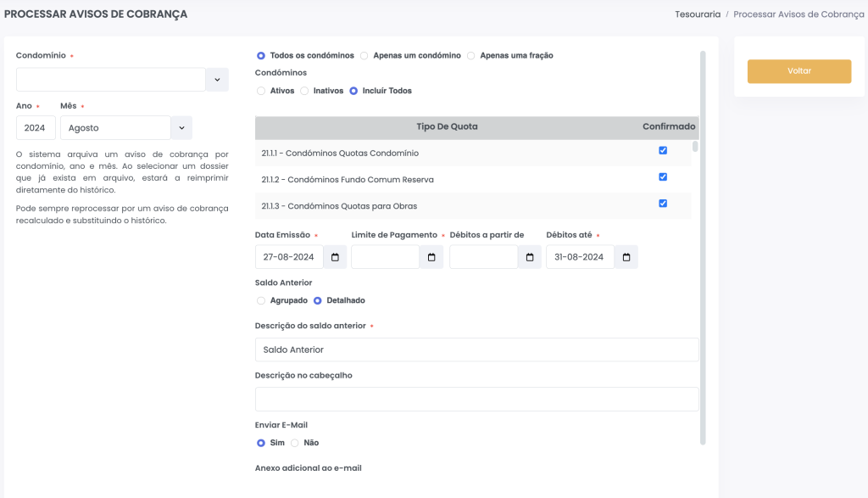Select Detalhado saldo anterior option
This screenshot has width=868, height=498.
click(317, 300)
